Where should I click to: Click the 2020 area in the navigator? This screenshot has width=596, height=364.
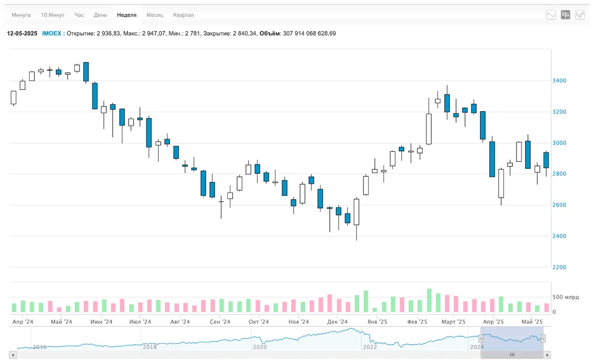[260, 347]
